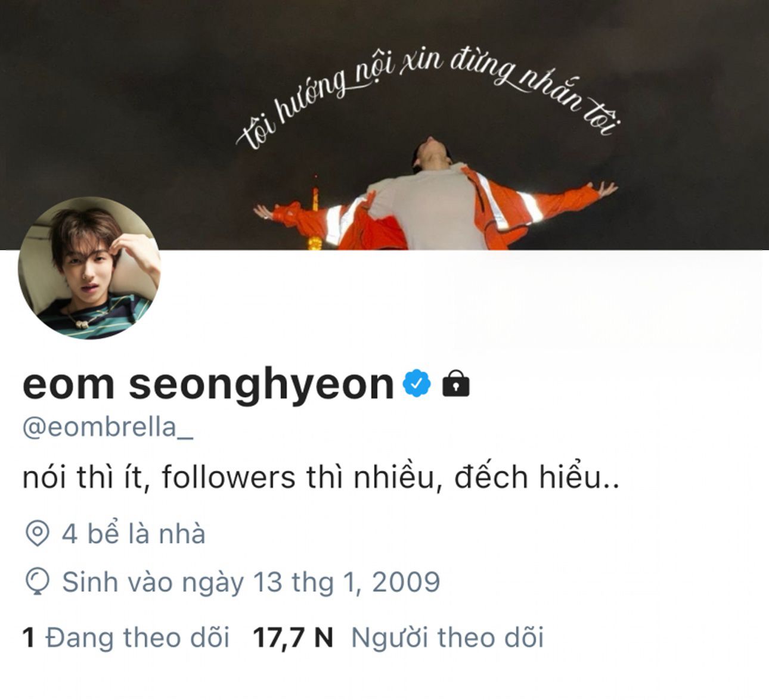Click the blurred area right of avatar

tap(605, 304)
